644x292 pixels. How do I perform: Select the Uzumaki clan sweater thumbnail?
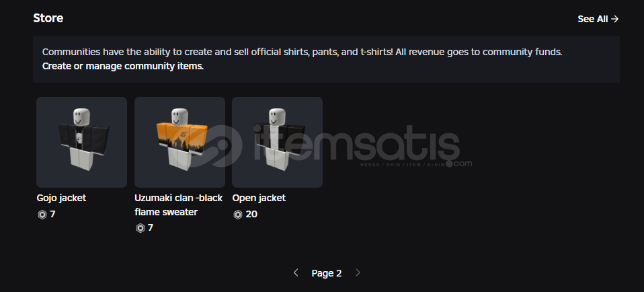point(179,142)
